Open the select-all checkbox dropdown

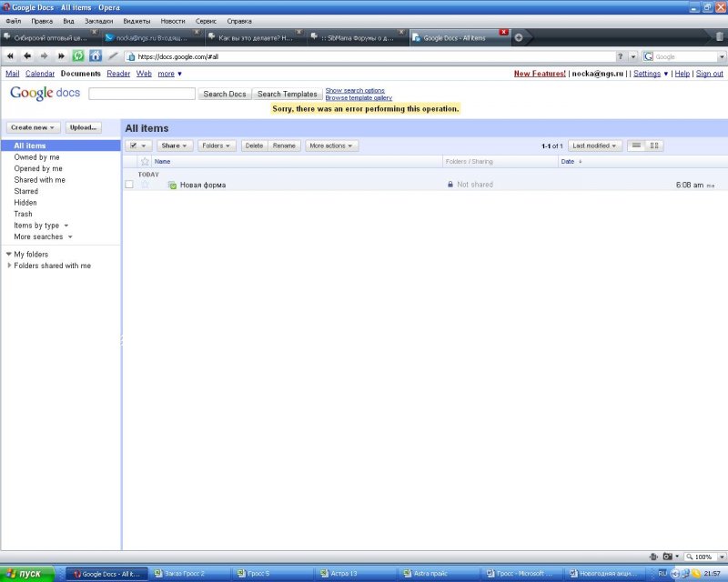pyautogui.click(x=138, y=145)
